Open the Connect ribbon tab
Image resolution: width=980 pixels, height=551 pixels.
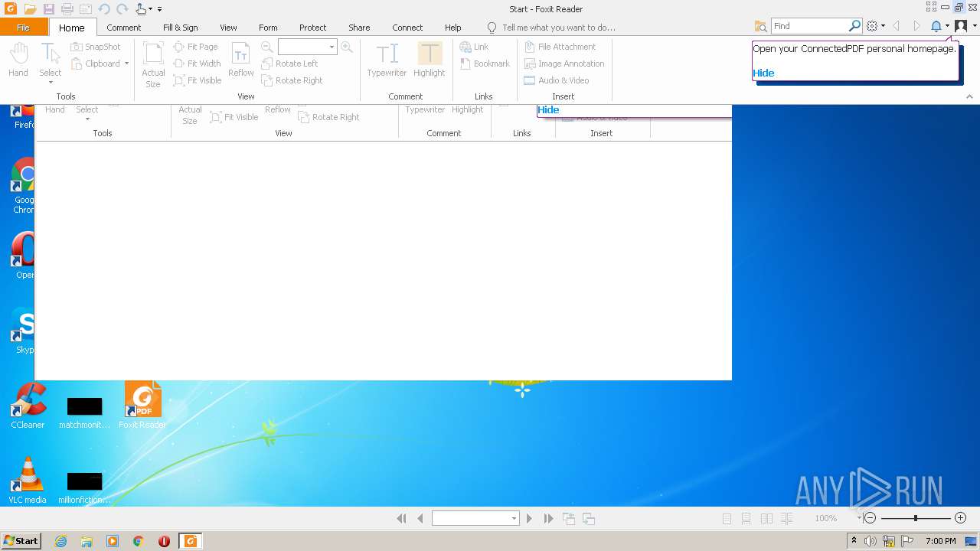pyautogui.click(x=407, y=28)
